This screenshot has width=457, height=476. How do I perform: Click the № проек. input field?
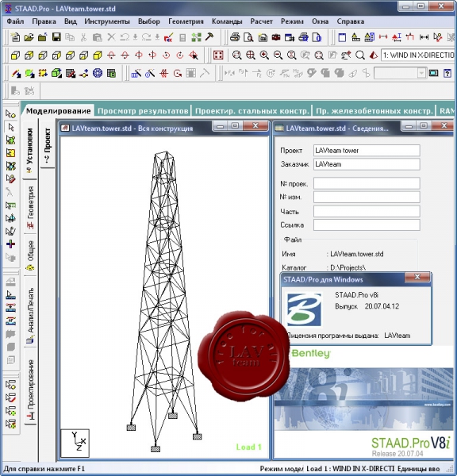point(367,183)
